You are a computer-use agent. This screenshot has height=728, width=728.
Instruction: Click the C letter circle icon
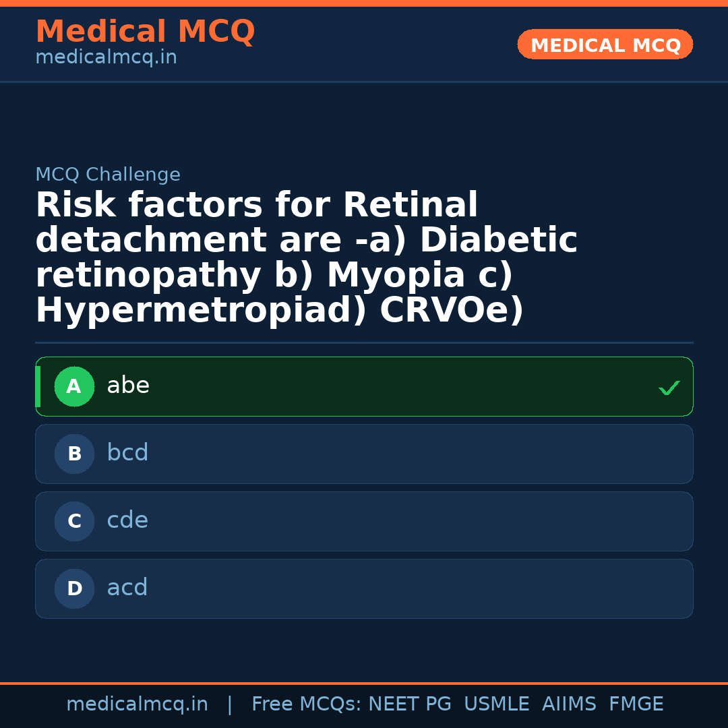click(x=74, y=521)
